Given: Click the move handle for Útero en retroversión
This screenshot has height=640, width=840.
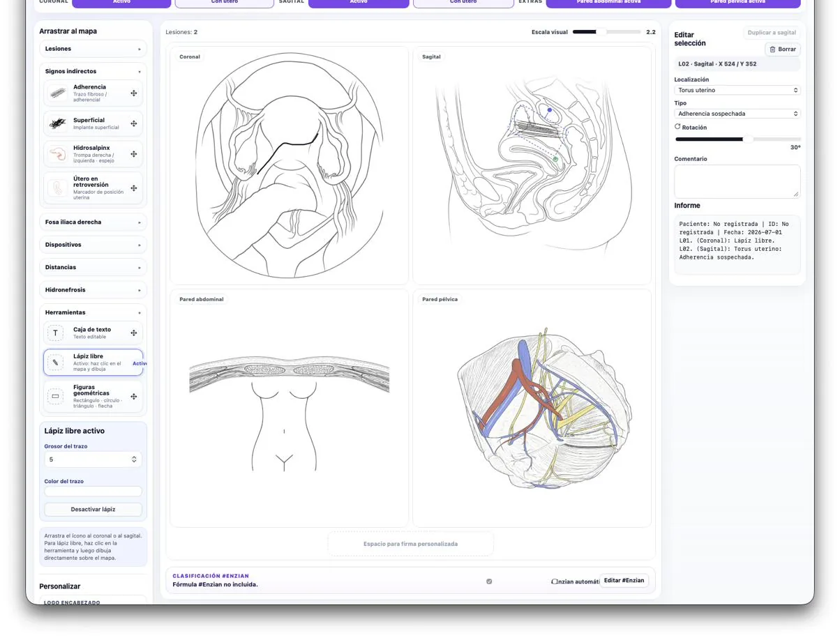Looking at the screenshot, I should [133, 188].
